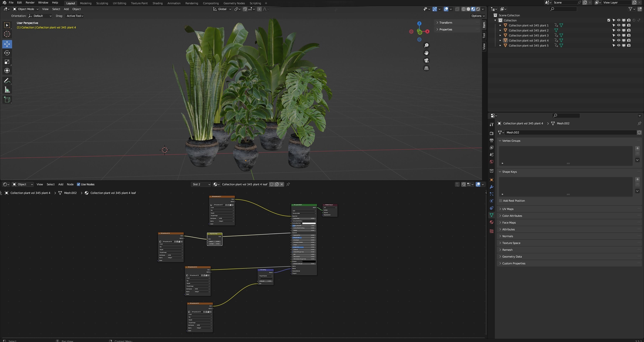Switch to wireframe viewport shading

pyautogui.click(x=464, y=9)
